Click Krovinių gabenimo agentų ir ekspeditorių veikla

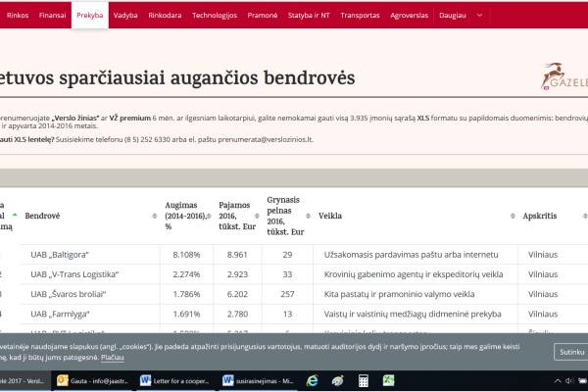(414, 274)
